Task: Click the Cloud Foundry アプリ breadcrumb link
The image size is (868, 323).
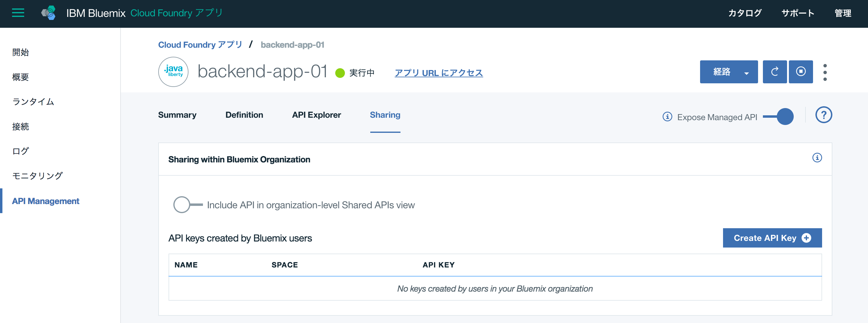Action: (x=200, y=45)
